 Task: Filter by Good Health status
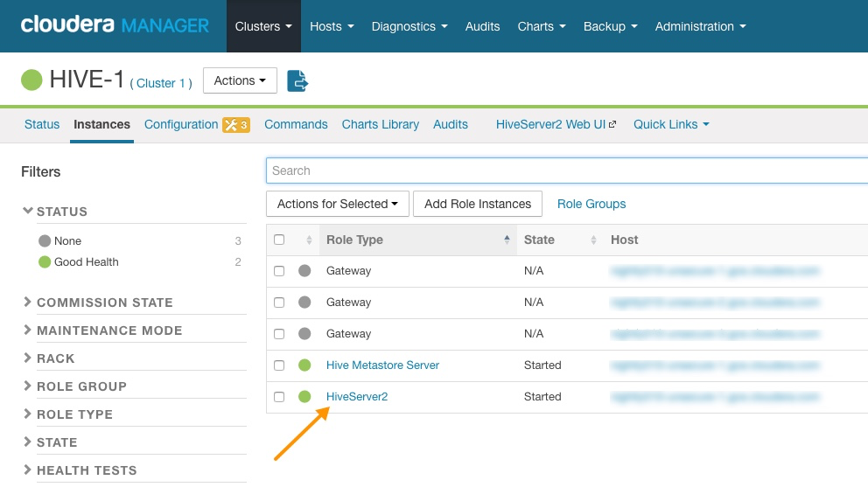[87, 261]
